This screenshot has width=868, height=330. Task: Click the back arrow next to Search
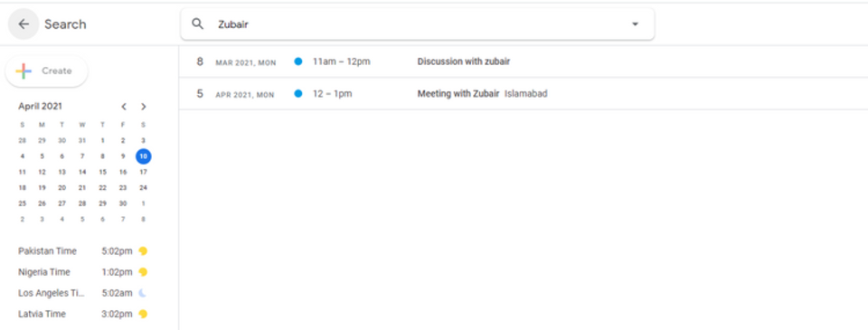[24, 24]
